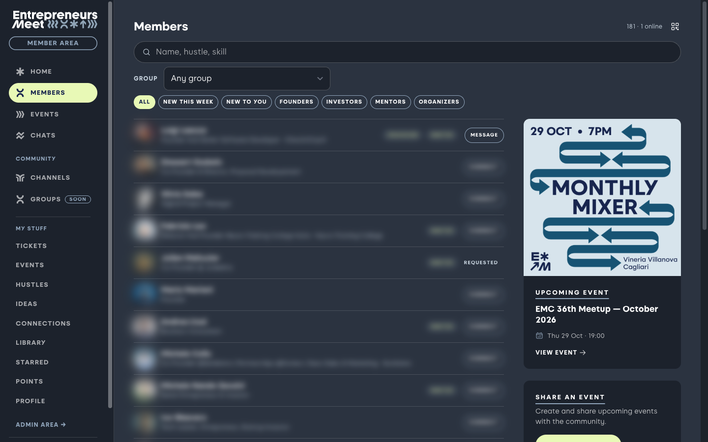708x442 pixels.
Task: Click the 181 · 1 online counter
Action: 644,27
